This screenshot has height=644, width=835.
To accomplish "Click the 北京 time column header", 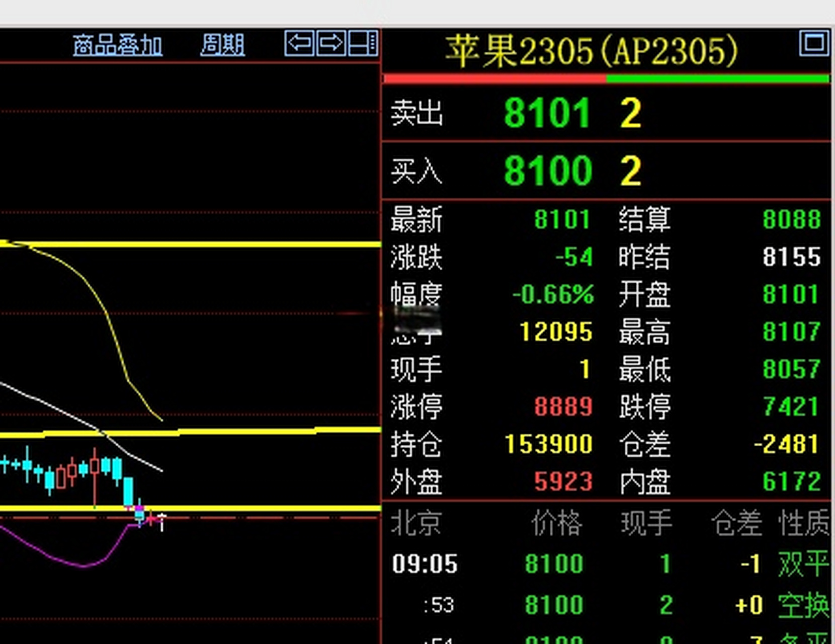I will 416,523.
